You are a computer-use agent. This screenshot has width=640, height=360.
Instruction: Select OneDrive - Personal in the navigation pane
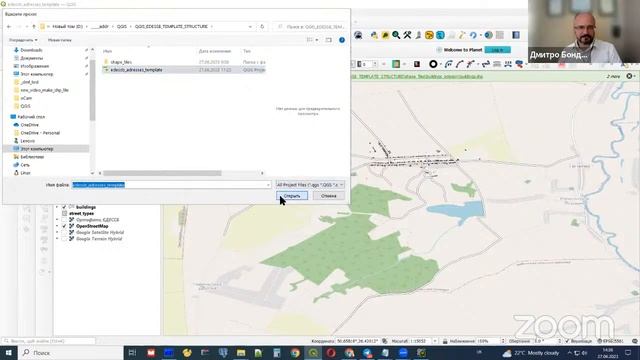pos(40,133)
